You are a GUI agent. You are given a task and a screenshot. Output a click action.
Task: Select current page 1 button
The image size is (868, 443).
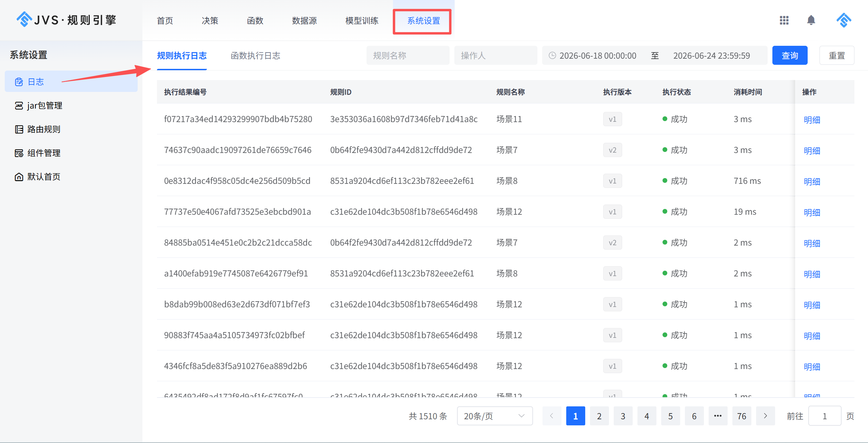(x=575, y=416)
